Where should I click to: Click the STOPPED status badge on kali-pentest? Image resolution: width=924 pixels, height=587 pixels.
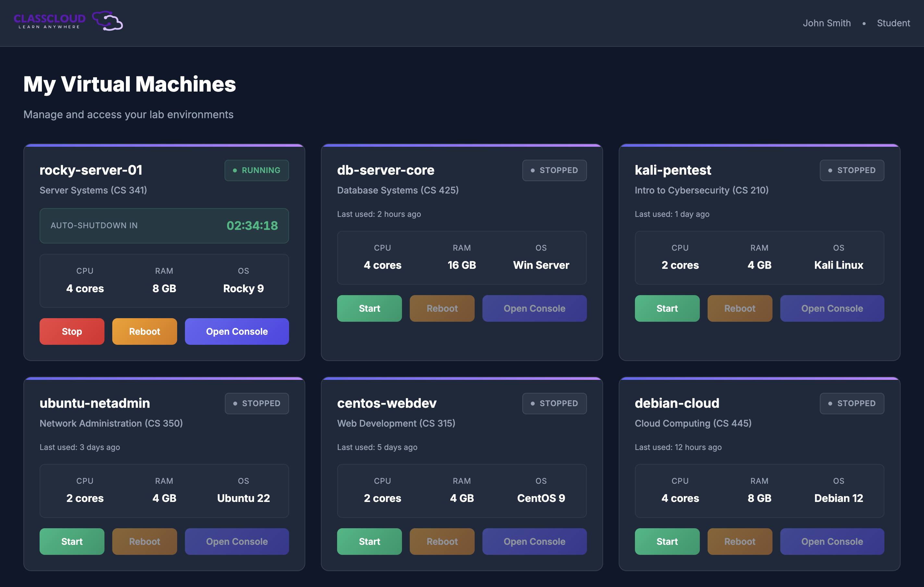tap(852, 170)
